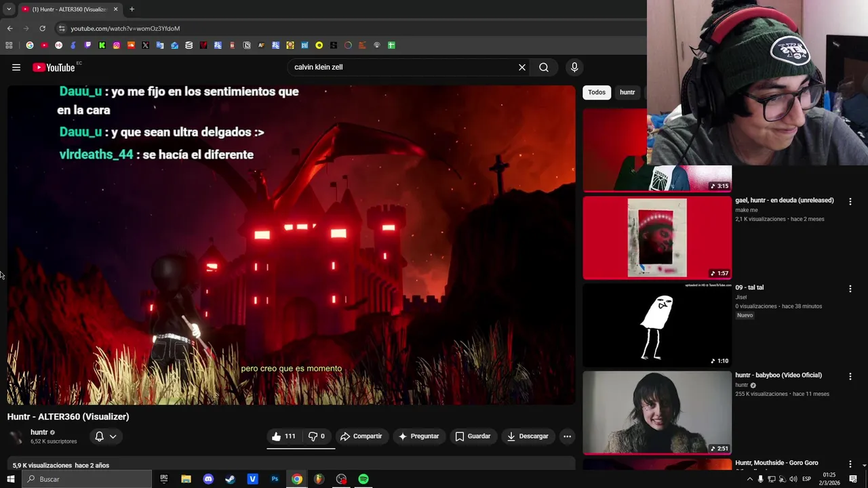Viewport: 868px width, 488px height.
Task: Open the Instagram bookmark
Action: pyautogui.click(x=117, y=45)
